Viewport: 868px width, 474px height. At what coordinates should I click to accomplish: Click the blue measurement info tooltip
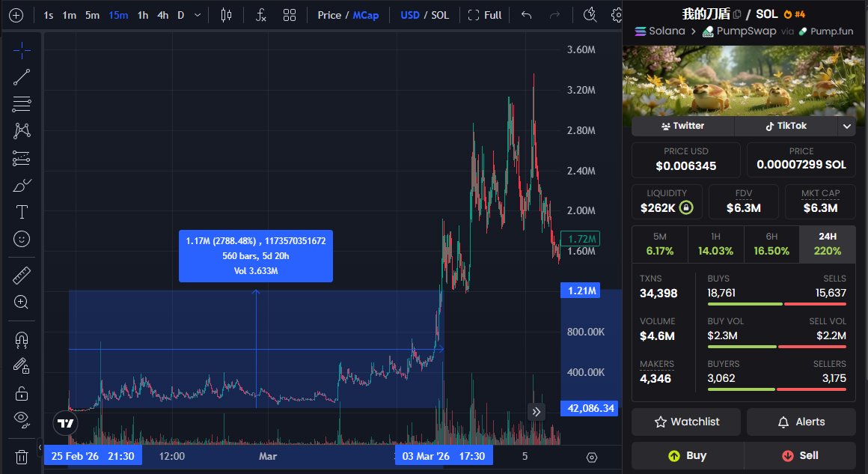coord(256,256)
